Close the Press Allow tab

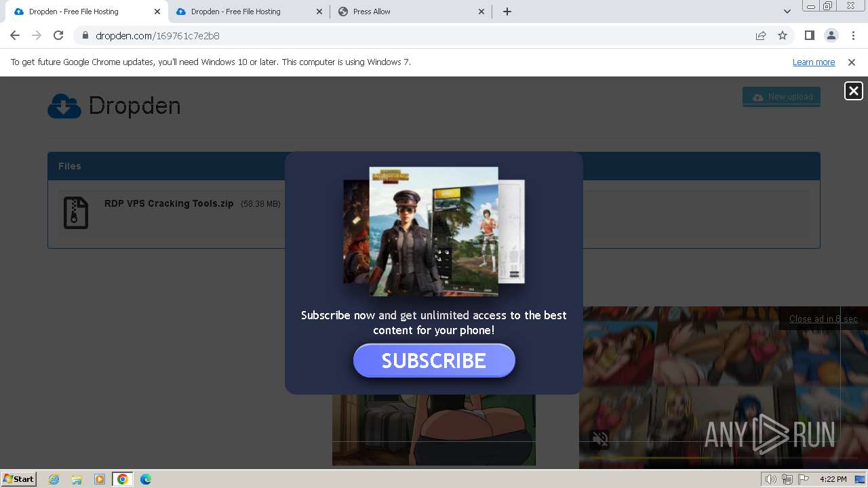pos(481,12)
